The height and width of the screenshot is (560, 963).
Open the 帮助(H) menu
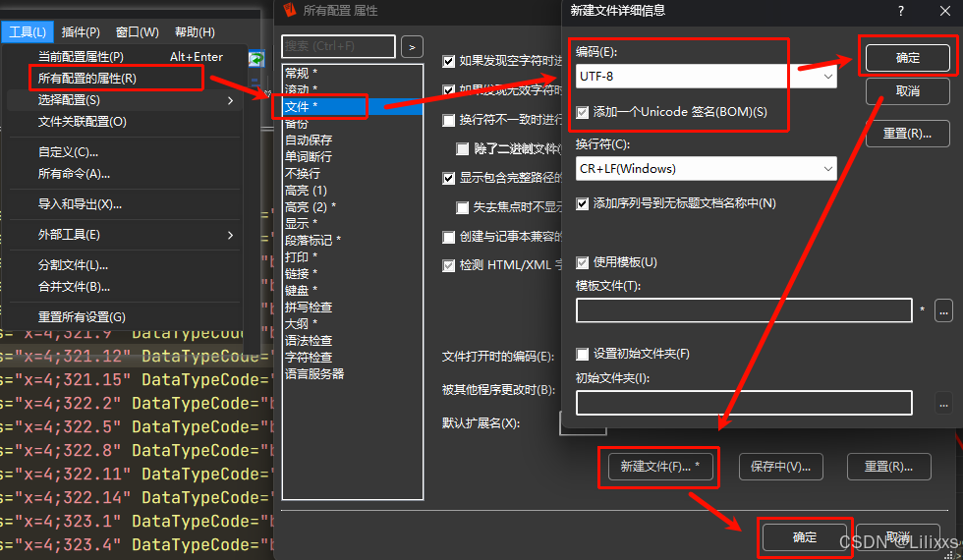(195, 31)
